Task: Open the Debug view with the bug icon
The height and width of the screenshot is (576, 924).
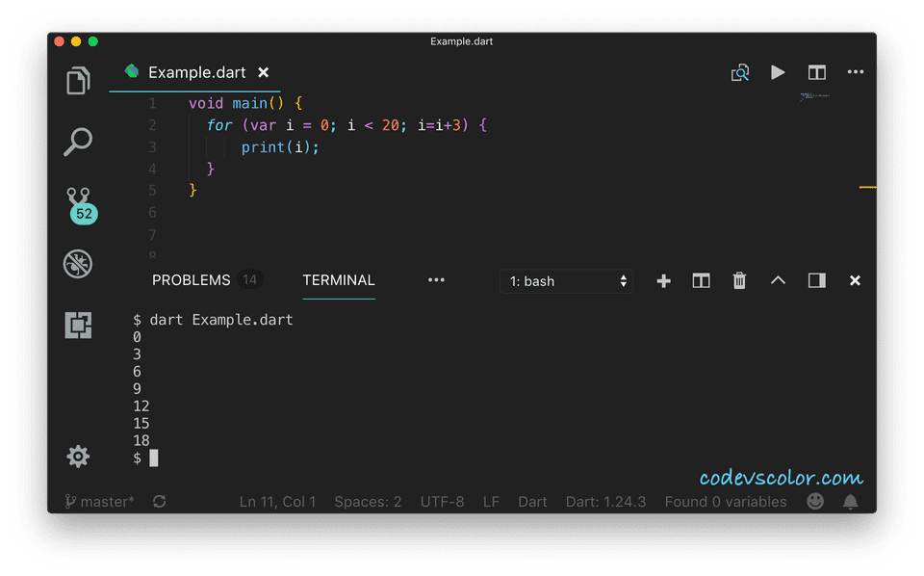Action: [78, 264]
